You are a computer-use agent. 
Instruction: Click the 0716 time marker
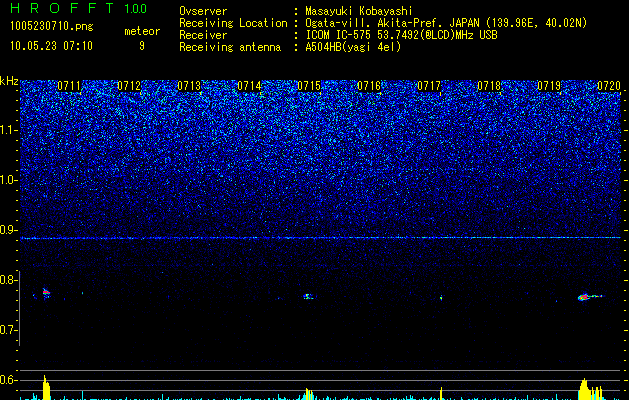click(369, 86)
